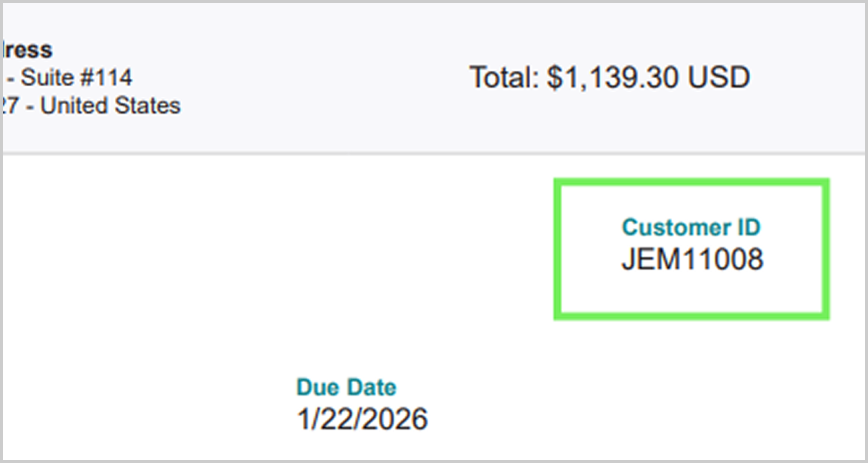Click the Due Date label
Viewport: 868px width, 463px height.
pos(346,387)
